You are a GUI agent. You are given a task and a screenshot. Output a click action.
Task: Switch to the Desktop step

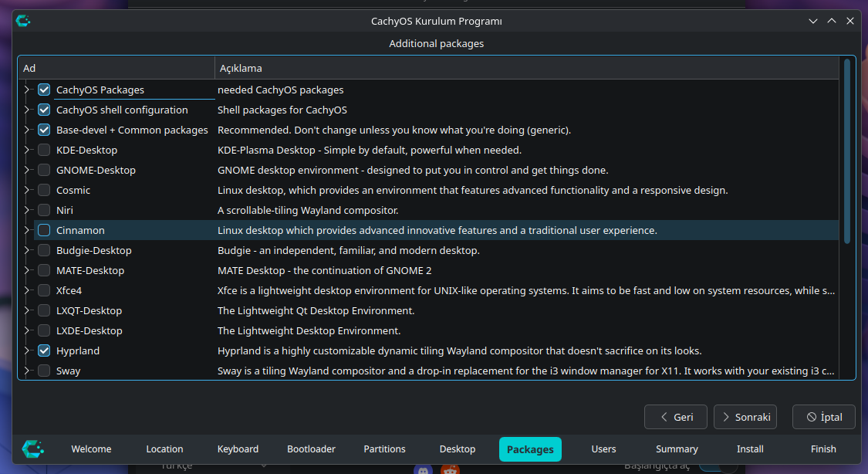click(x=458, y=449)
